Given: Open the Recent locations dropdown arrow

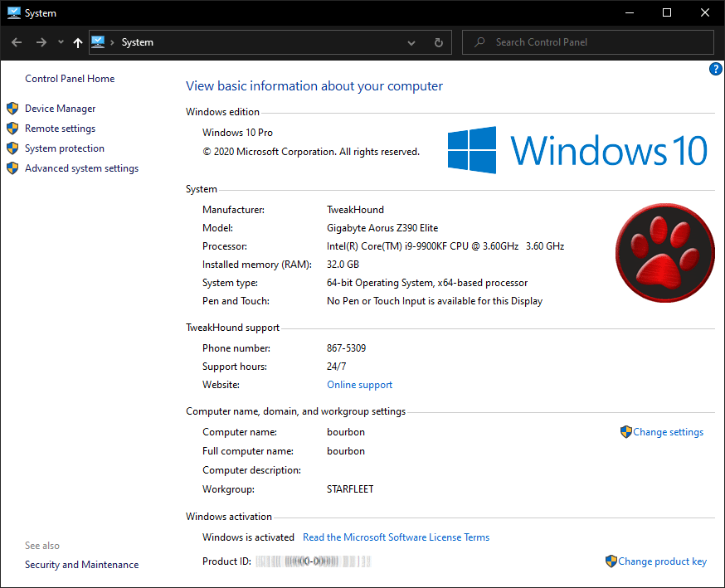Looking at the screenshot, I should point(61,42).
